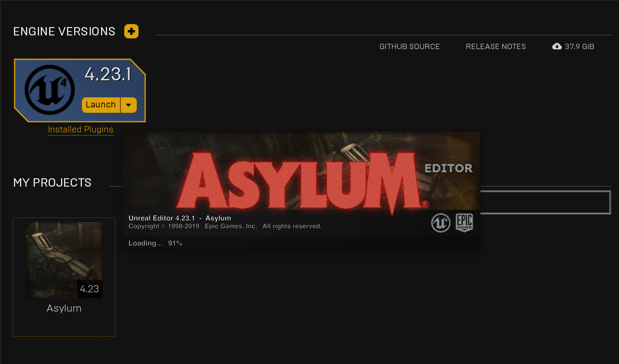Click the ENGINE VERSIONS heading
619x364 pixels.
pos(64,31)
